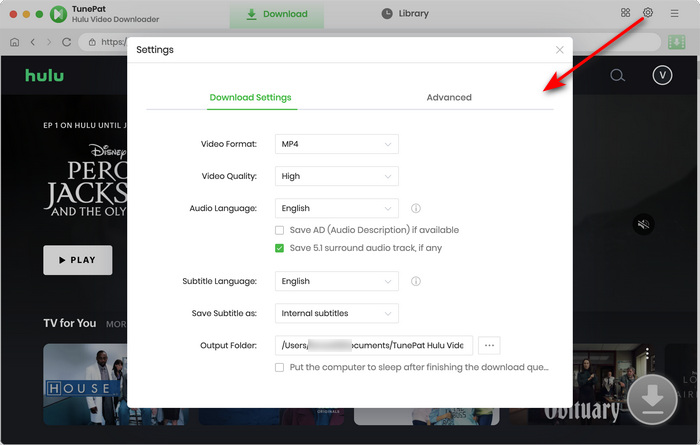The width and height of the screenshot is (700, 445).
Task: Click the macOS yellow minimize button
Action: 26,14
